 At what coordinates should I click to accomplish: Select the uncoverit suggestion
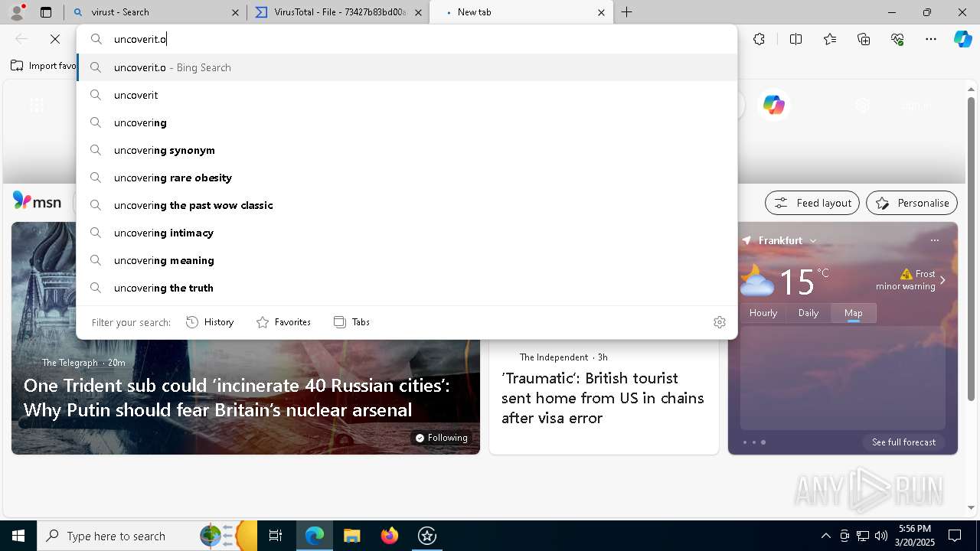tap(407, 95)
